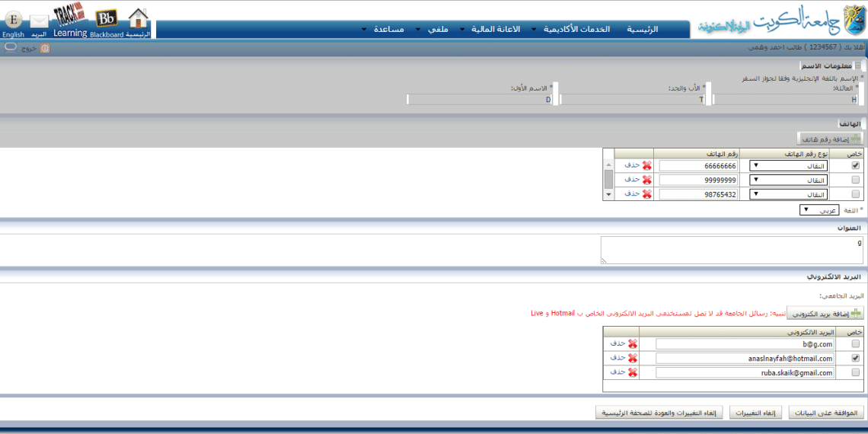Image resolution: width=868 pixels, height=434 pixels.
Task: Open the Blackboard icon in header
Action: click(107, 19)
